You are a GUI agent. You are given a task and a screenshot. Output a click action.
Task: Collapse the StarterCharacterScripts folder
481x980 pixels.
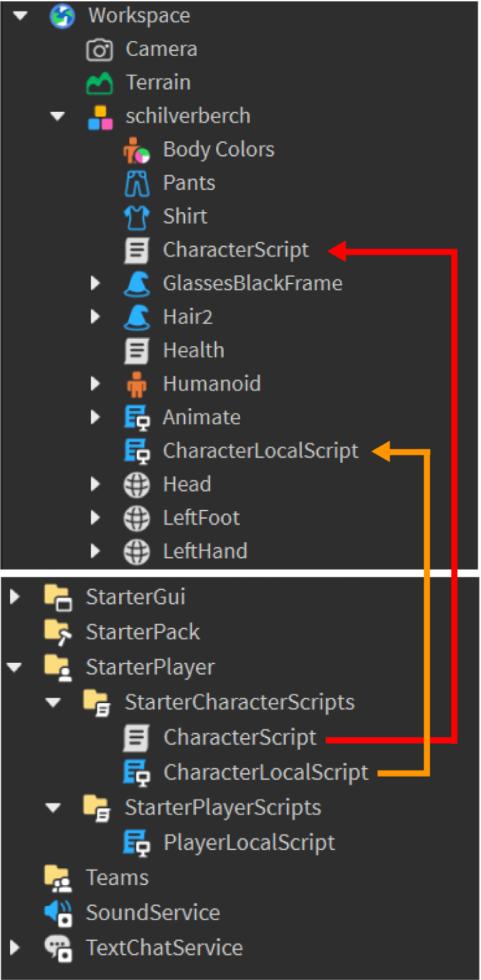tap(53, 703)
